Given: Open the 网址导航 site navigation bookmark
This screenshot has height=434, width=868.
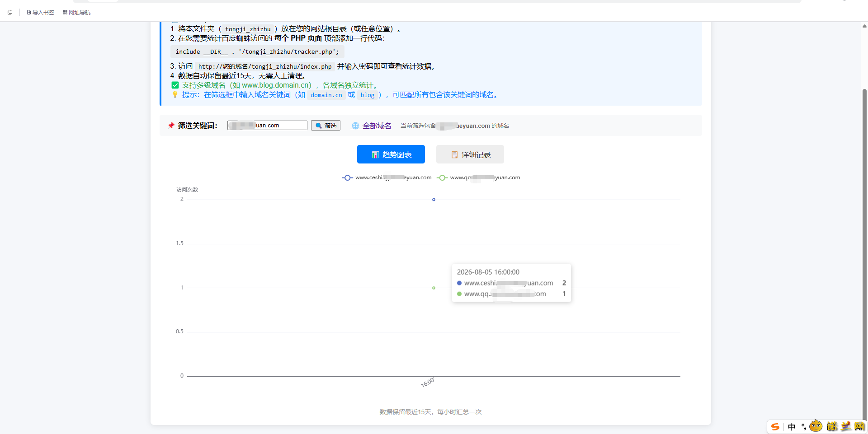Looking at the screenshot, I should coord(76,13).
